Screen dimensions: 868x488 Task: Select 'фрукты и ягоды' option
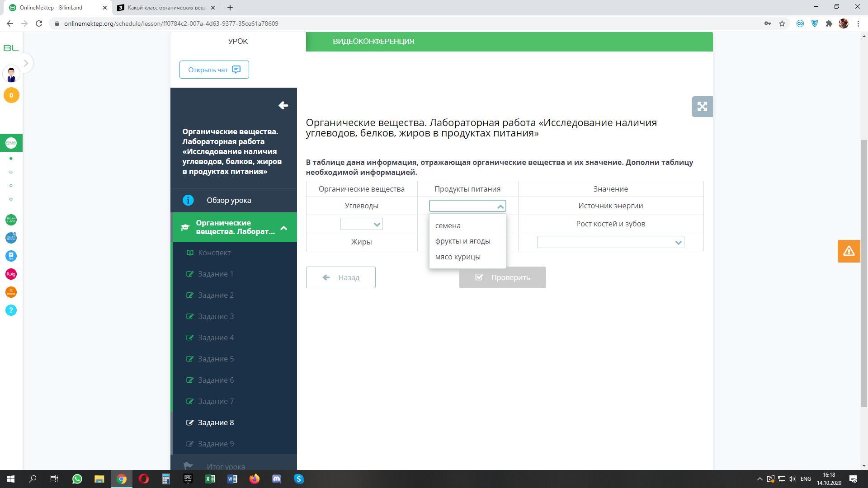(x=462, y=241)
